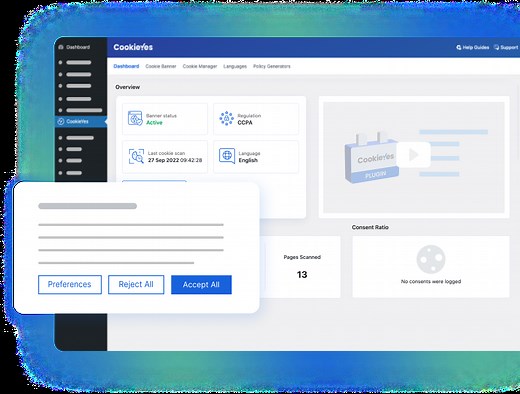
Task: Go to Policy Generators tab
Action: [272, 66]
